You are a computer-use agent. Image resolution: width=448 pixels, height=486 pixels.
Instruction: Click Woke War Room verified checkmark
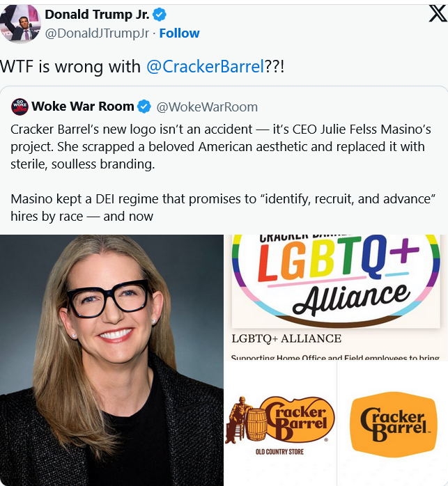coord(144,107)
